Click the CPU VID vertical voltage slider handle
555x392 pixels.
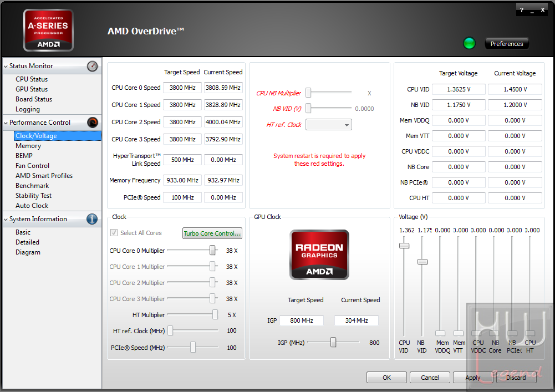click(404, 246)
